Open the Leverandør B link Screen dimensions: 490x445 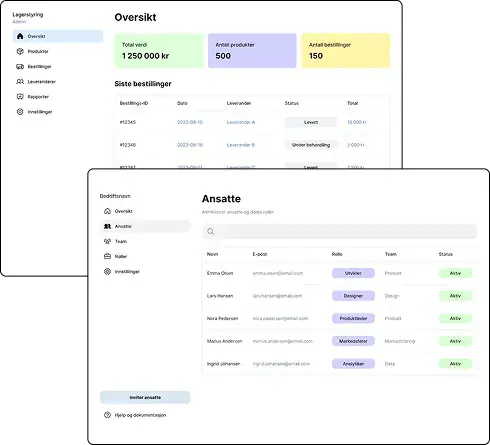pos(241,145)
